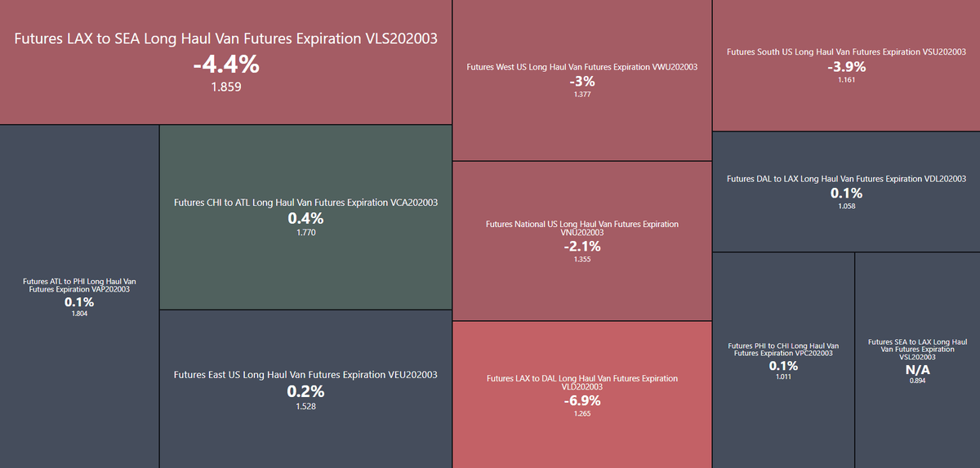Click the 1.355 price on National US
The image size is (980, 468).
coord(582,259)
